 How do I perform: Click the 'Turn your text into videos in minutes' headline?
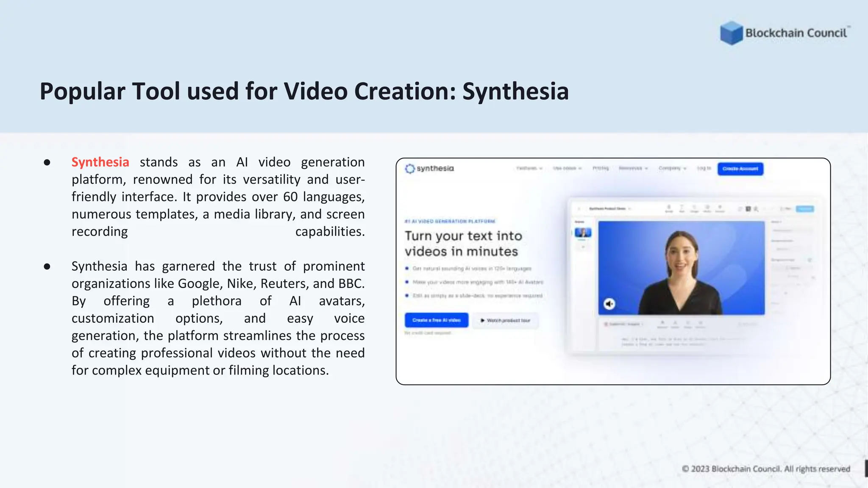click(x=463, y=244)
